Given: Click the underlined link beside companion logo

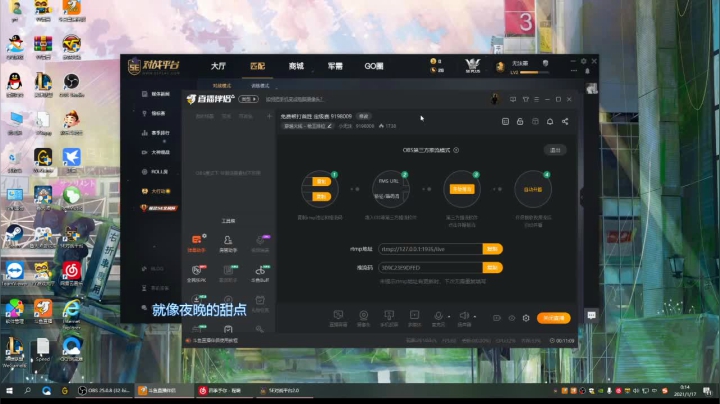Looking at the screenshot, I should [294, 99].
